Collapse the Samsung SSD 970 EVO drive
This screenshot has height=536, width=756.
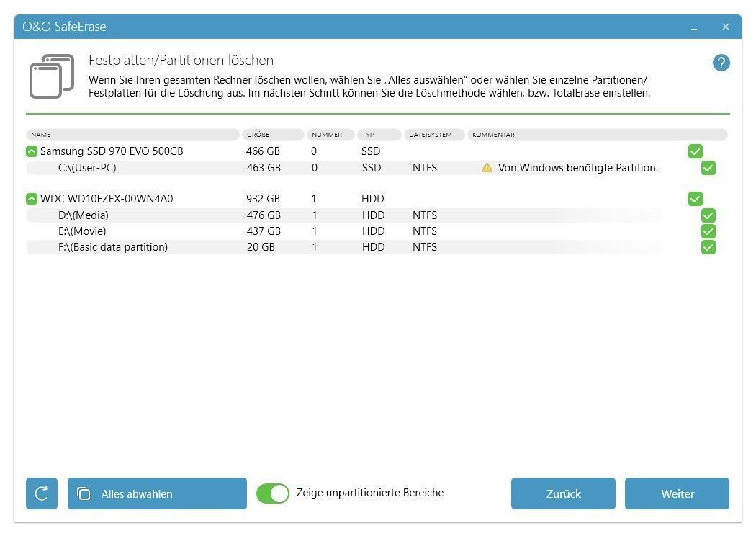point(32,151)
